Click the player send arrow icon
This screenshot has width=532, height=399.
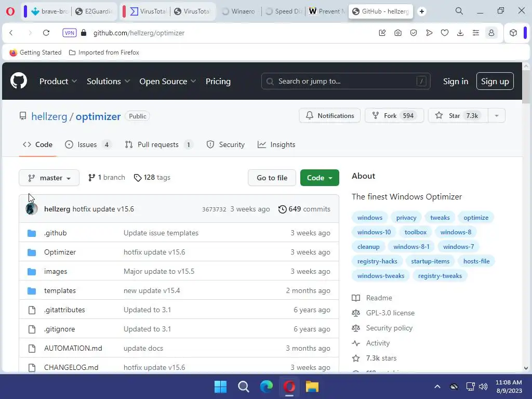pyautogui.click(x=429, y=33)
